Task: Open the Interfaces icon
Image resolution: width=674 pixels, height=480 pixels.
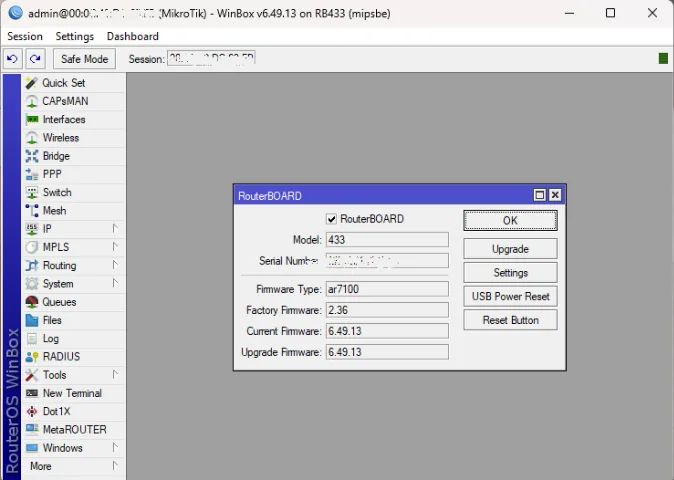Action: pyautogui.click(x=32, y=119)
